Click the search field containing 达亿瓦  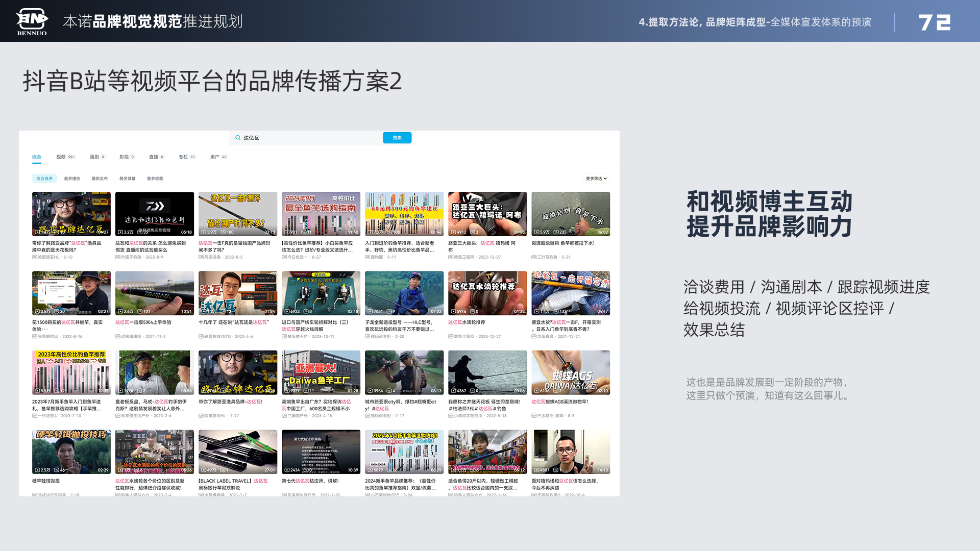306,138
